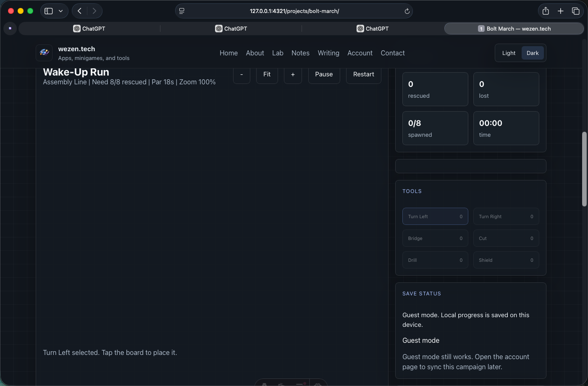Switch the theme to Dark
Image resolution: width=588 pixels, height=386 pixels.
point(533,53)
